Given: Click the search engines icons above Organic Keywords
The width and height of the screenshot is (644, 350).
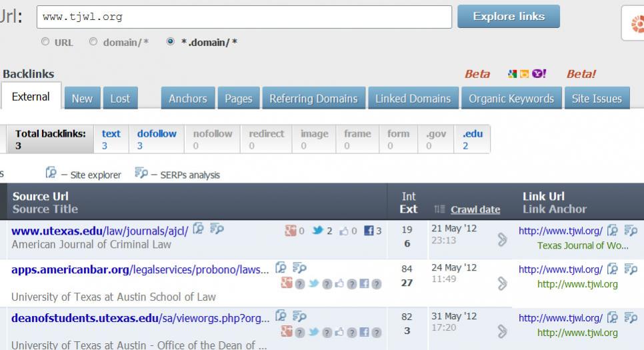Looking at the screenshot, I should 527,73.
